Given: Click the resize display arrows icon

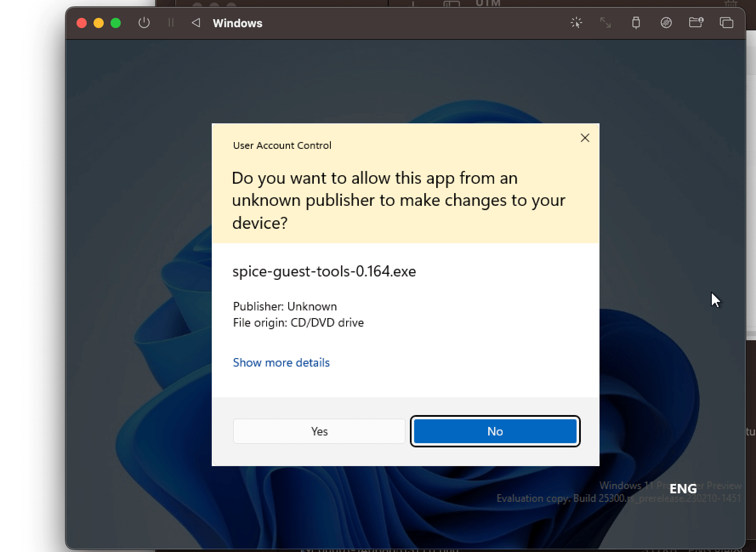Looking at the screenshot, I should (605, 23).
